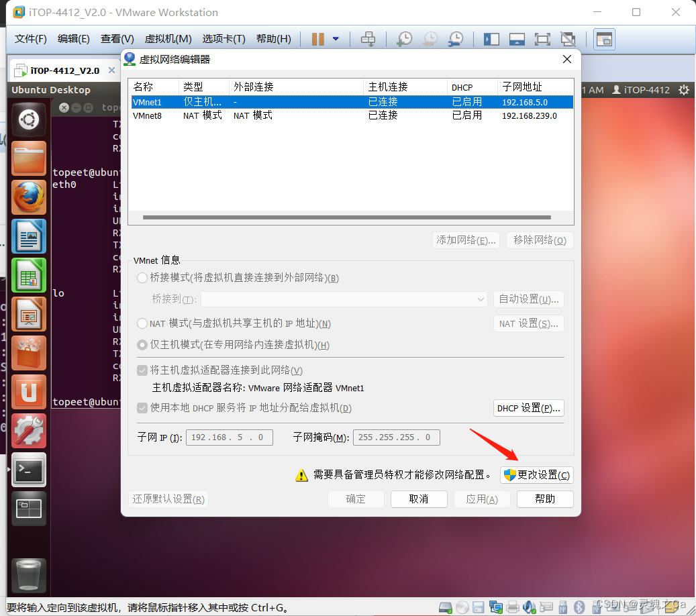This screenshot has width=696, height=616.
Task: Click the 还原默认设置(R) button
Action: (x=168, y=499)
